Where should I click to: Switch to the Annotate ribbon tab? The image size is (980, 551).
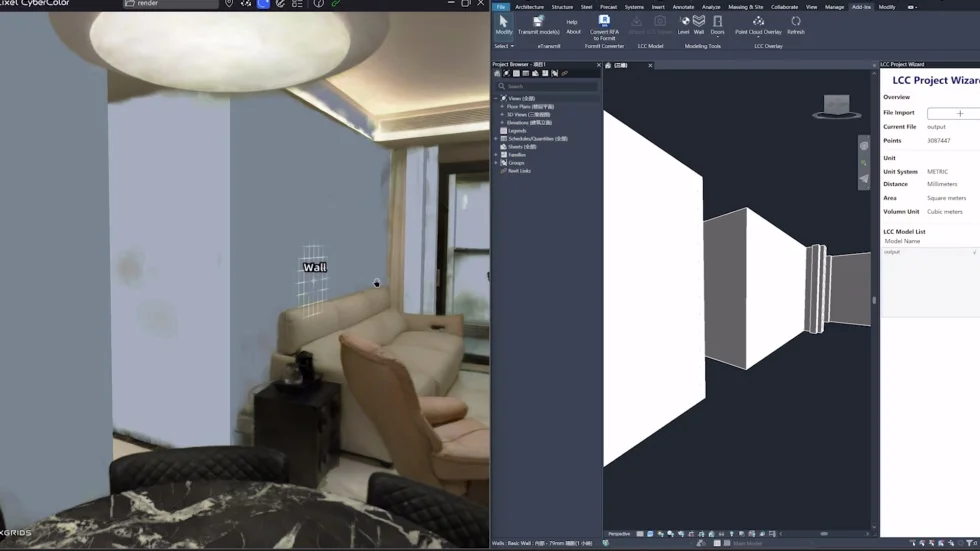[x=683, y=7]
